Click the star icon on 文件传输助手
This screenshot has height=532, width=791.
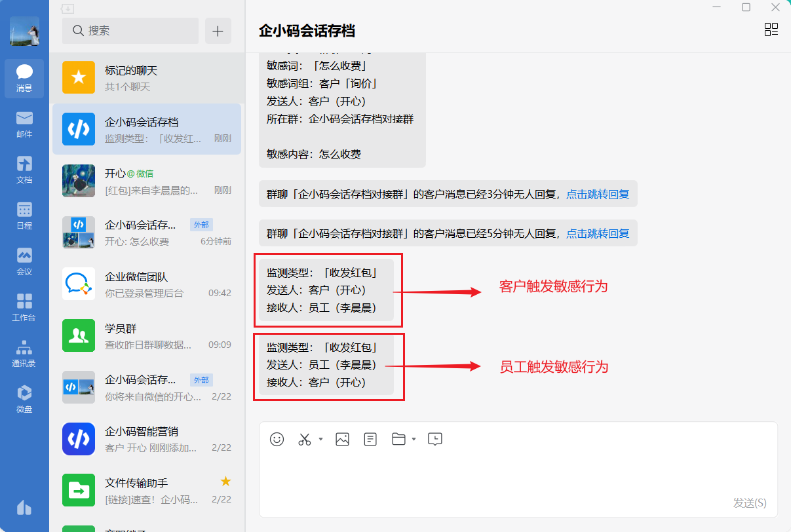pyautogui.click(x=225, y=482)
